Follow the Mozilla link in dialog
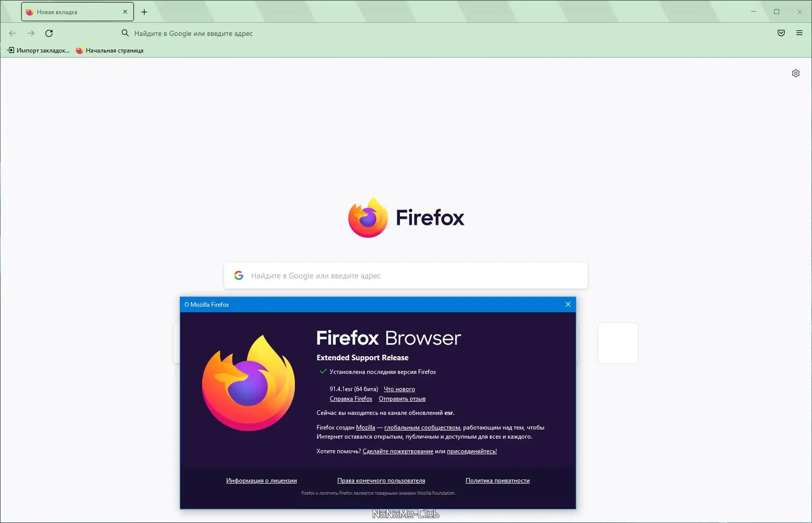The width and height of the screenshot is (812, 523). pyautogui.click(x=366, y=427)
